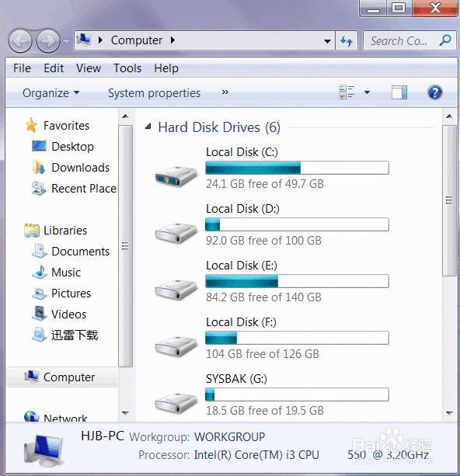Open the Music library
The width and height of the screenshot is (460, 476).
(66, 272)
